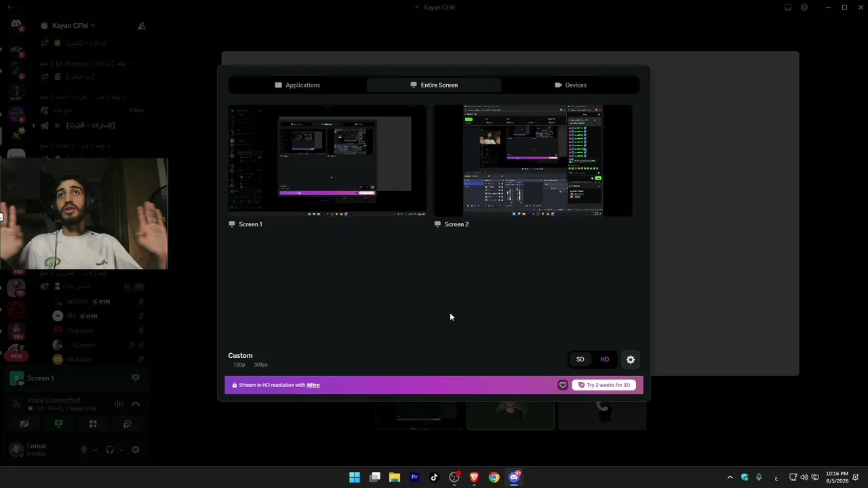
Task: Select SD stream quality
Action: click(x=580, y=359)
